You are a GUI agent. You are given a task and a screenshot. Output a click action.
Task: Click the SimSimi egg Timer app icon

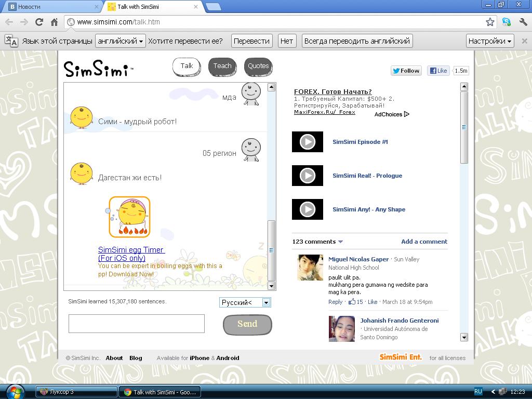click(x=129, y=217)
